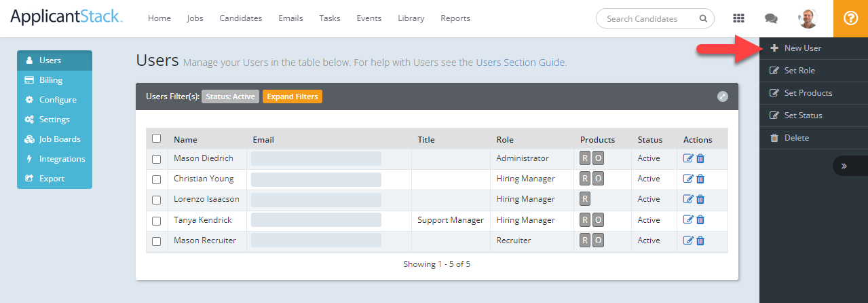Check the box for Mason Diedrich

click(157, 159)
